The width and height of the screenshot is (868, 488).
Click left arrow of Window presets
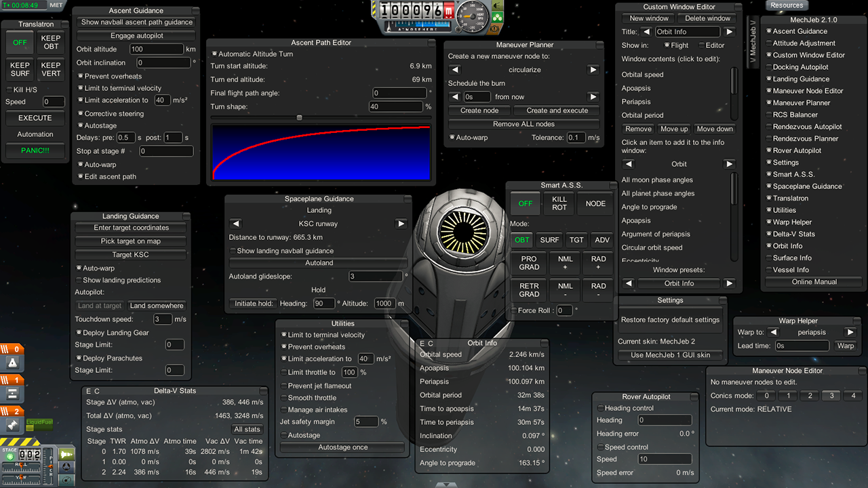629,283
